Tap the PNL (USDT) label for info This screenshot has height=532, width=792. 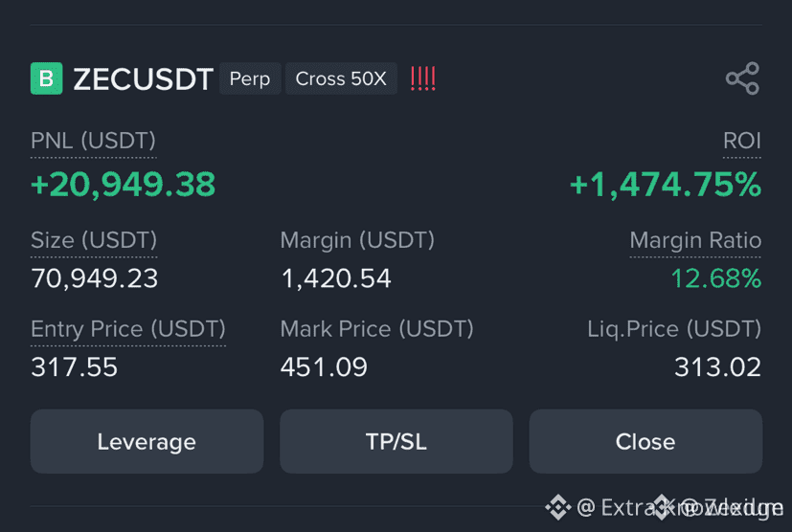pos(94,141)
